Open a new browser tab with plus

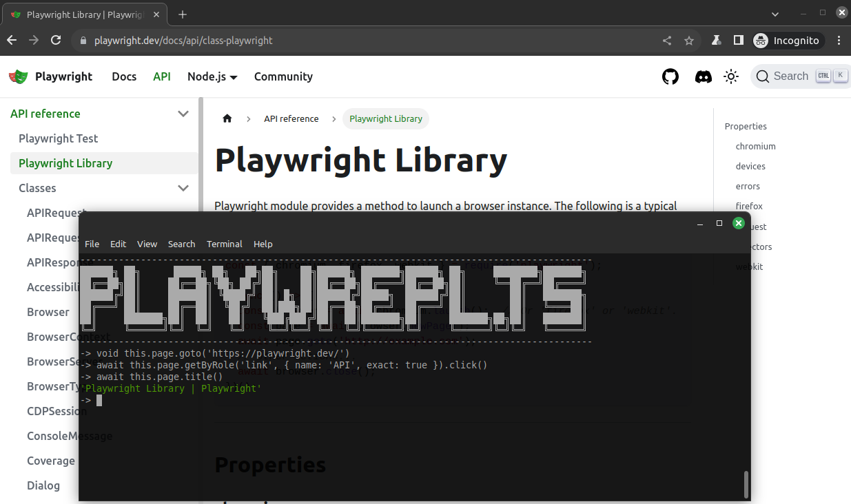[183, 14]
